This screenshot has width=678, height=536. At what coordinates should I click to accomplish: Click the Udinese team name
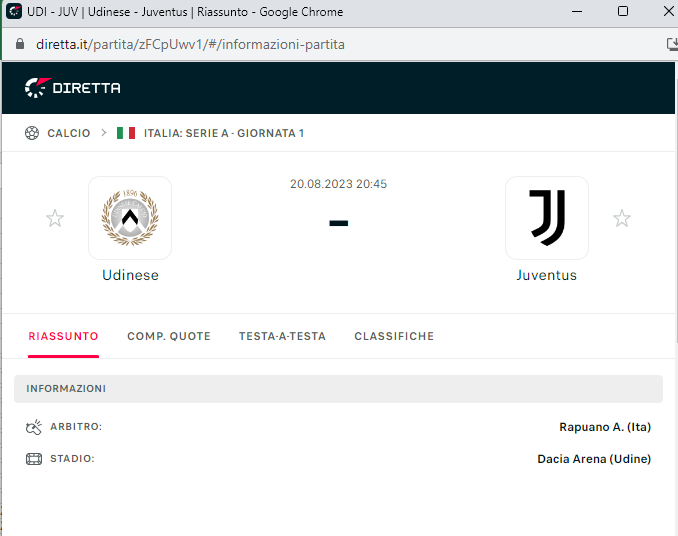pos(130,275)
